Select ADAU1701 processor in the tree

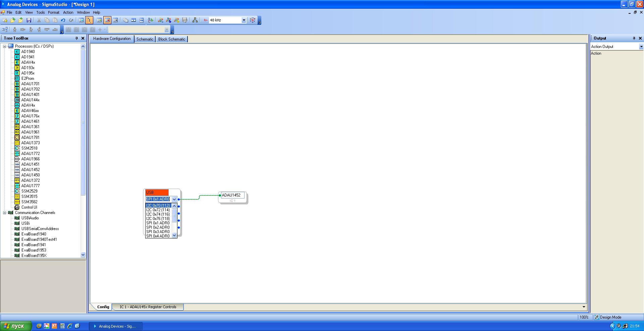(x=31, y=84)
